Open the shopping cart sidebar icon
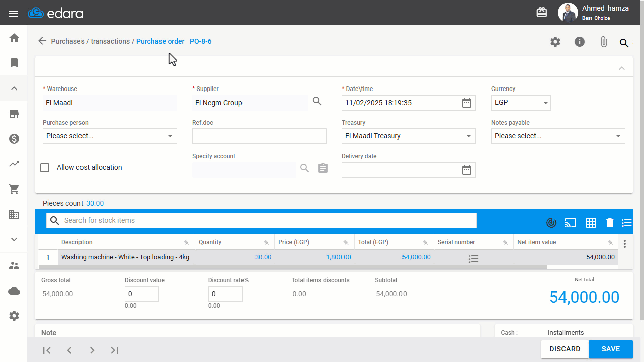The height and width of the screenshot is (362, 644). click(14, 189)
